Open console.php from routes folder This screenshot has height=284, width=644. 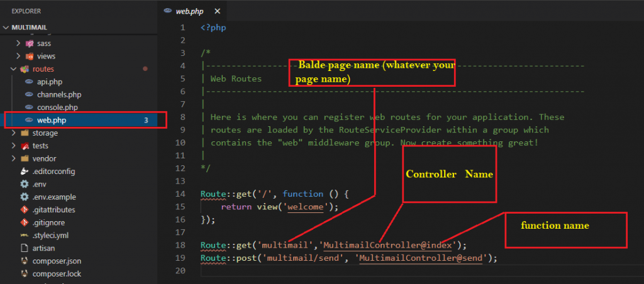point(57,107)
